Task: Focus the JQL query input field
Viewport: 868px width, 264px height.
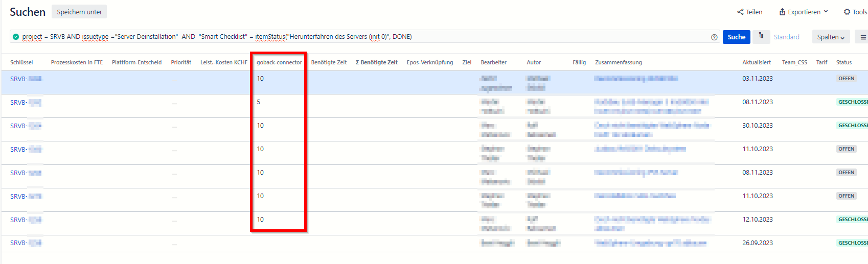Action: coord(365,37)
